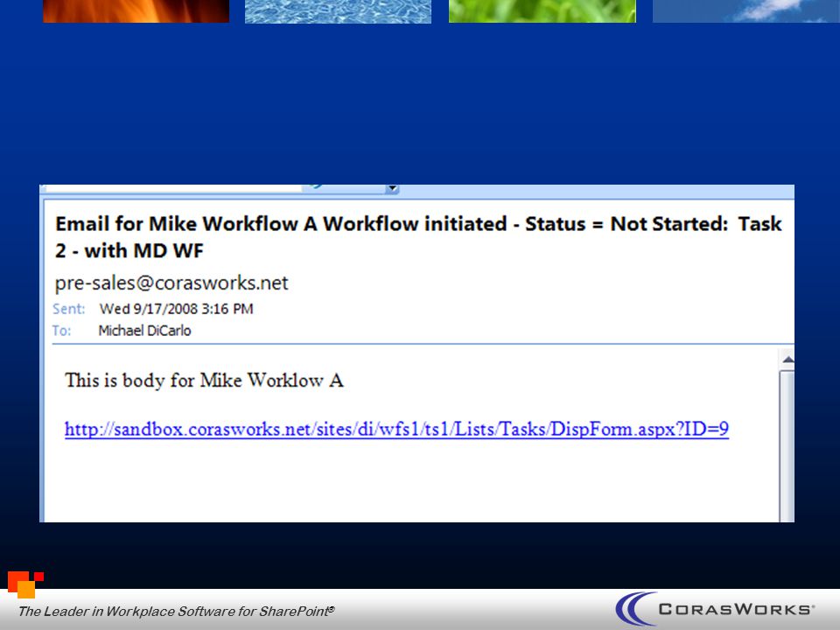Click the 'Leader in Workplace Software' tagline

(x=176, y=612)
